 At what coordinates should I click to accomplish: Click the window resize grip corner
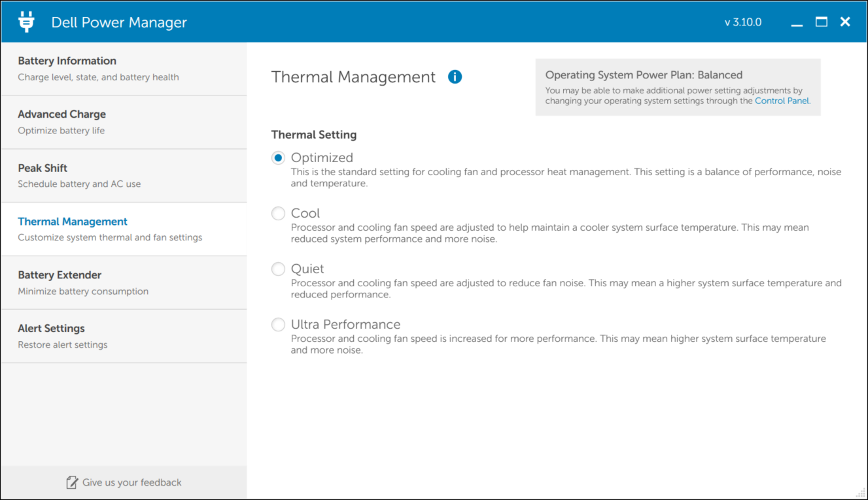click(x=861, y=493)
